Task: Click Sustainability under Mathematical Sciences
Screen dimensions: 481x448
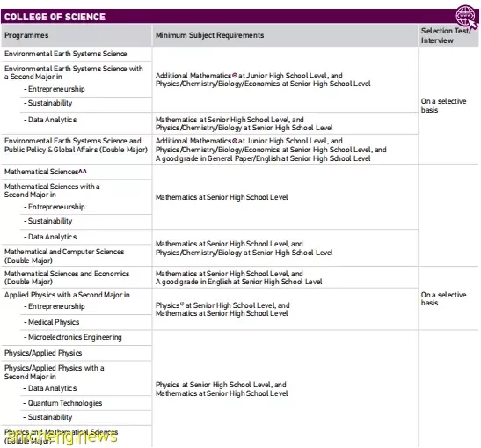Action: pyautogui.click(x=48, y=221)
